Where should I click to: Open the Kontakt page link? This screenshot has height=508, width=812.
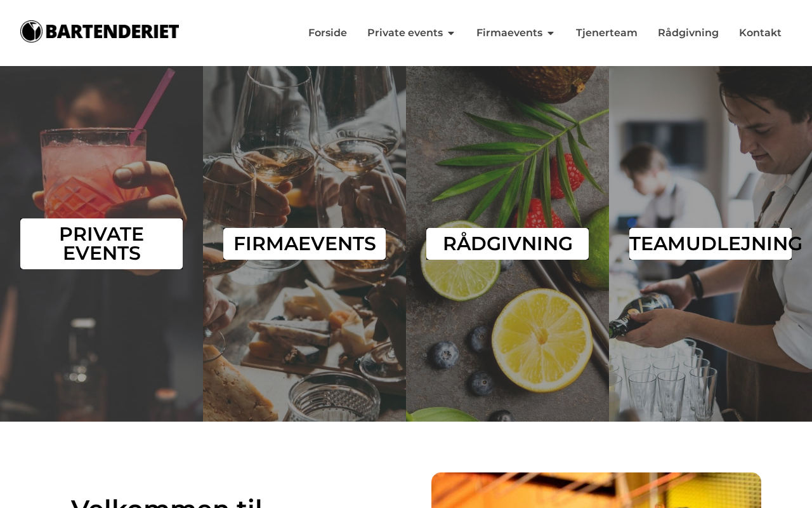[x=760, y=33]
